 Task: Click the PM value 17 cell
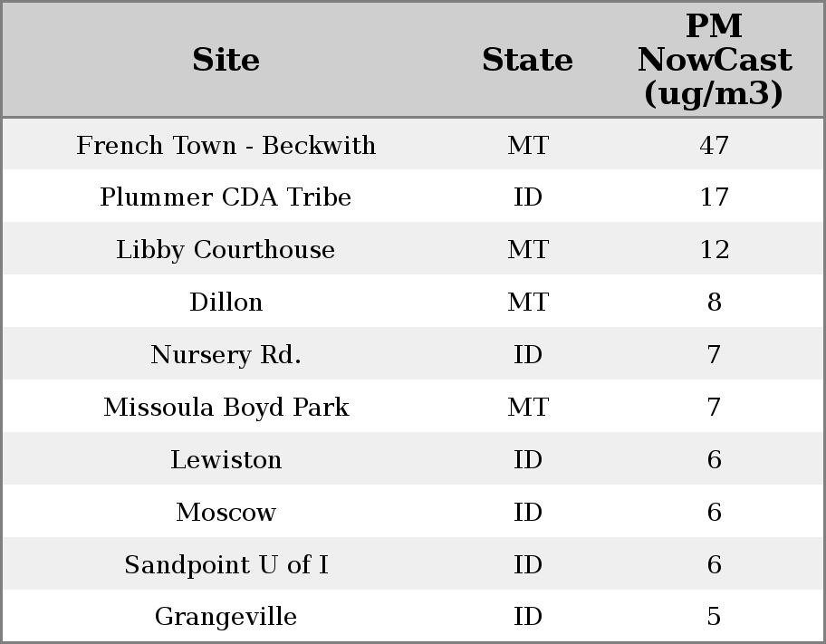[x=714, y=197]
